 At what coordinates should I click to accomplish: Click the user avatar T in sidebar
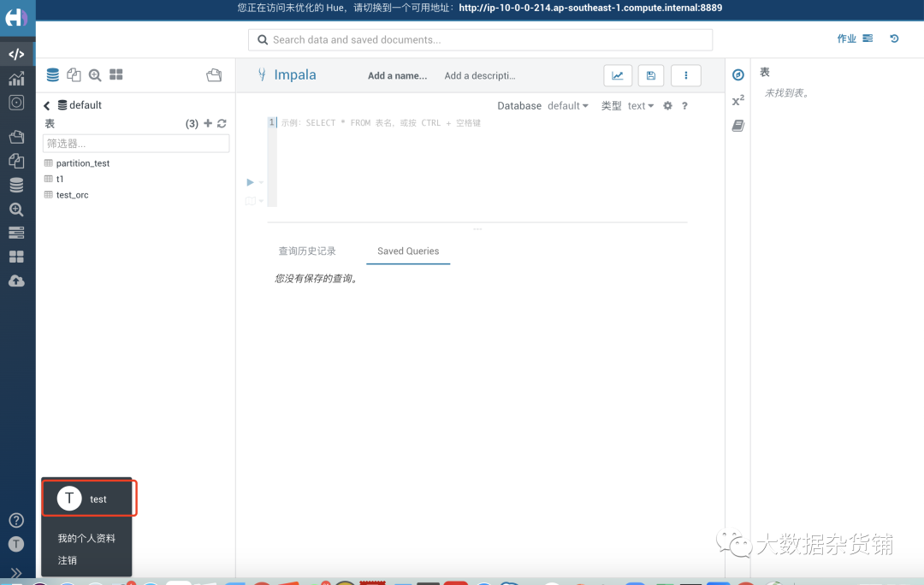[16, 544]
